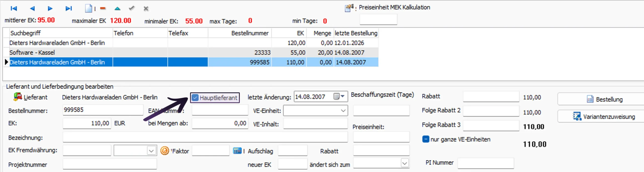Viewport: 644px width, 172px height.
Task: Open the letzte Änderung date picker
Action: [339, 97]
